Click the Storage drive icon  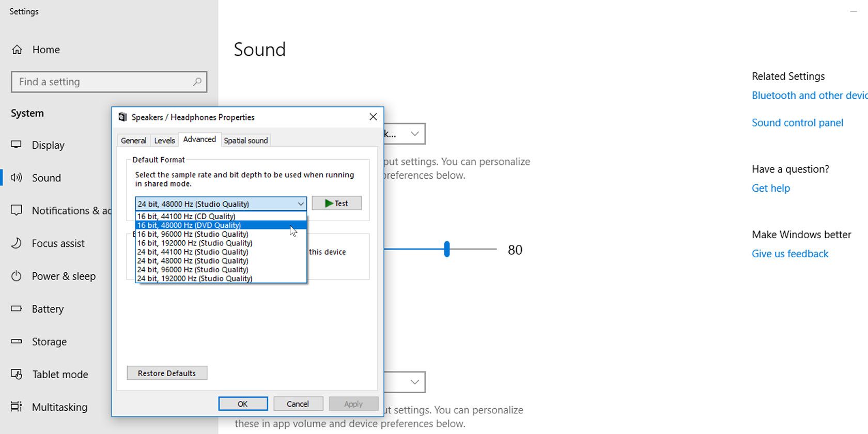pos(17,342)
